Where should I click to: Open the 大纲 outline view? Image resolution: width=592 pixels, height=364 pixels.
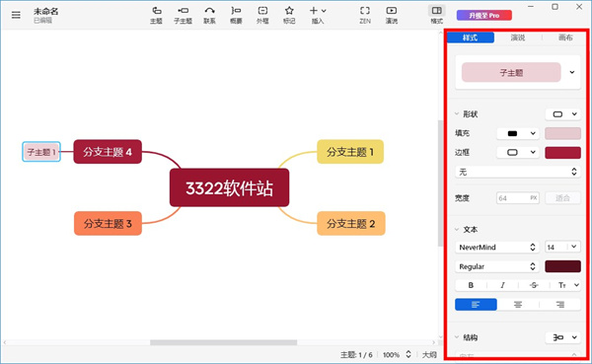[x=429, y=354]
